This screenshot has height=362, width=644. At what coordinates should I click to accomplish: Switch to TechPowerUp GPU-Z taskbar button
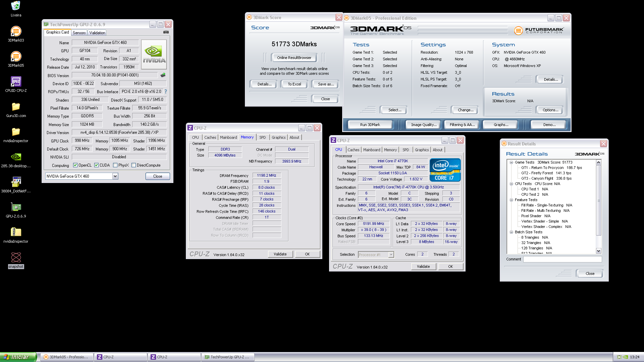pyautogui.click(x=227, y=357)
